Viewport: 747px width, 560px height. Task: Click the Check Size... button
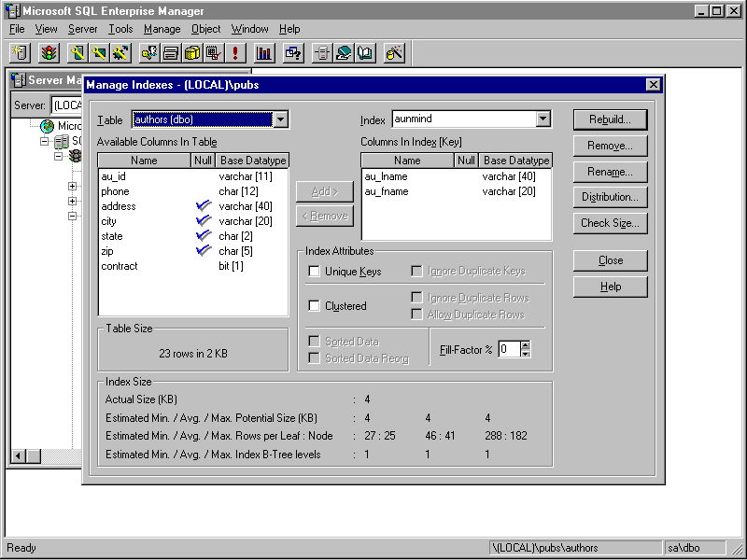pyautogui.click(x=610, y=223)
